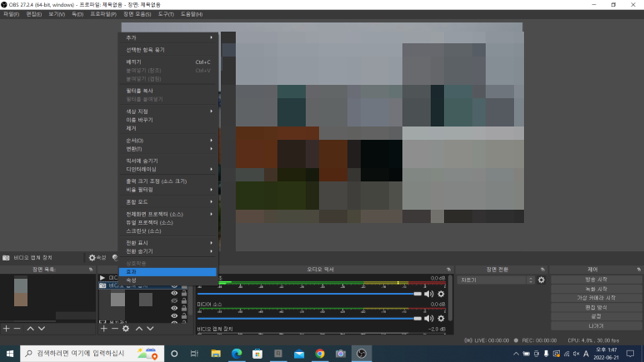Pop out the 오디오 믹서 dock
Screen dimensions: 644x362
[x=448, y=270]
